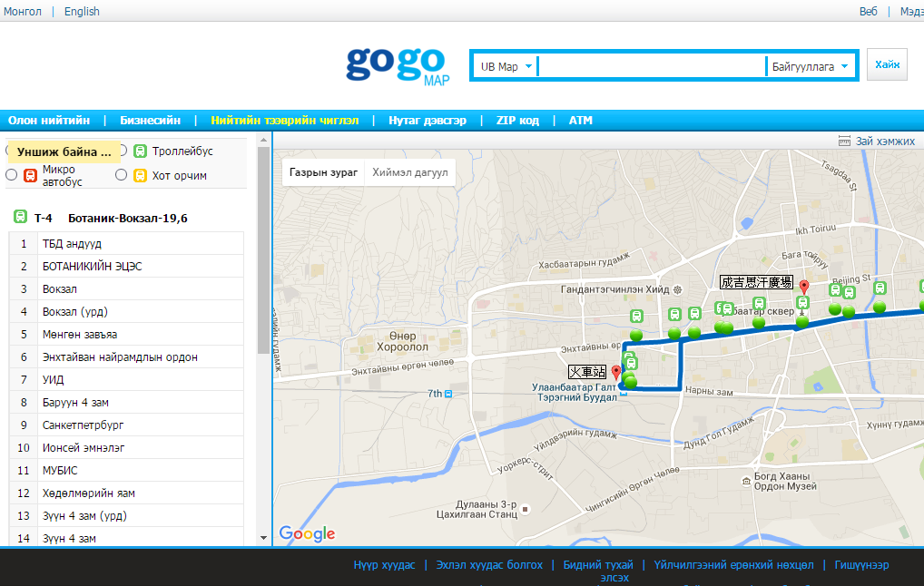924x586 pixels.
Task: Click the 7th transit stop icon
Action: [448, 394]
